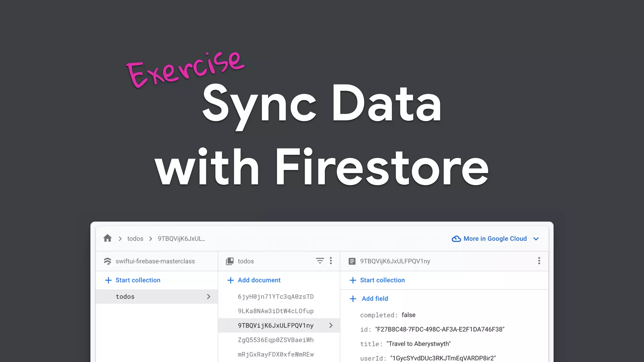Open document three-dot overflow menu
The image size is (644, 362).
[539, 261]
